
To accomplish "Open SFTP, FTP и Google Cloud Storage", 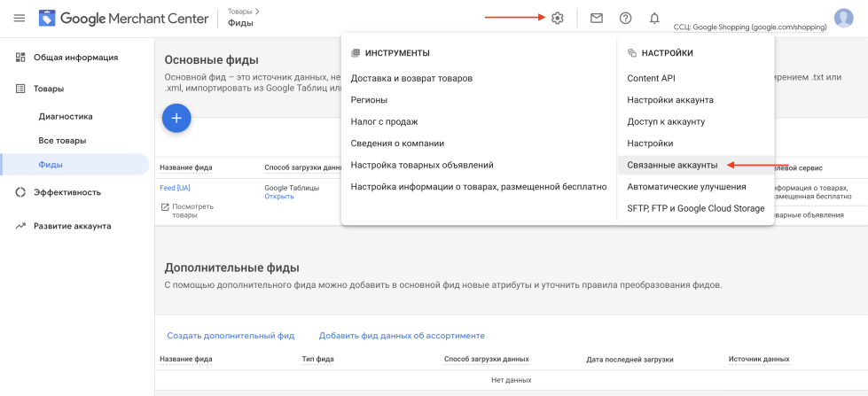I will pos(696,208).
